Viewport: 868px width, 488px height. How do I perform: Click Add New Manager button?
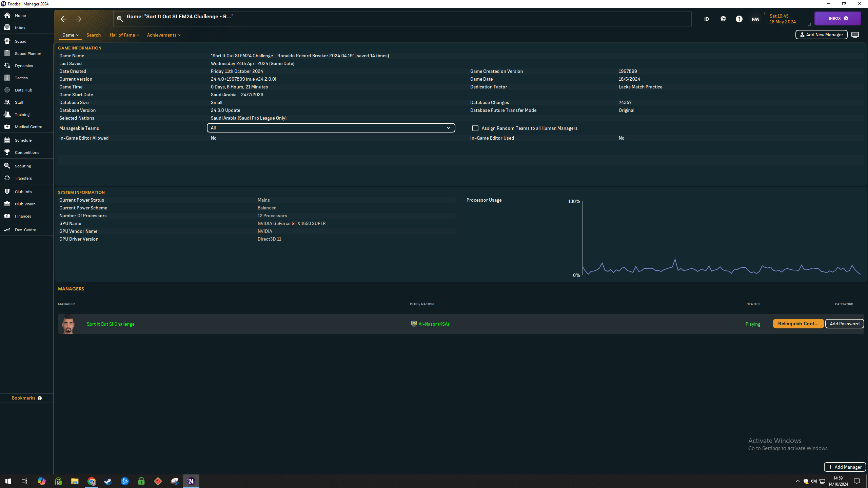(822, 35)
